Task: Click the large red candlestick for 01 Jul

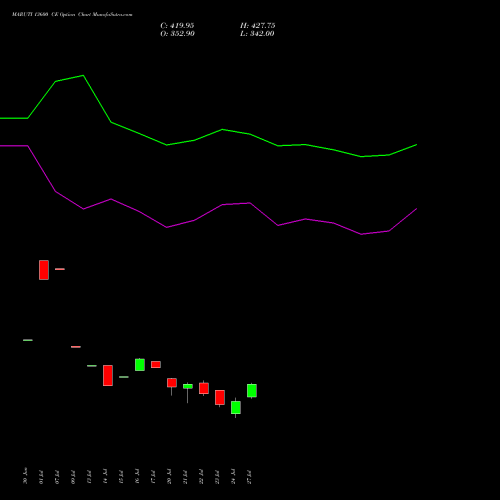Action: pos(44,270)
